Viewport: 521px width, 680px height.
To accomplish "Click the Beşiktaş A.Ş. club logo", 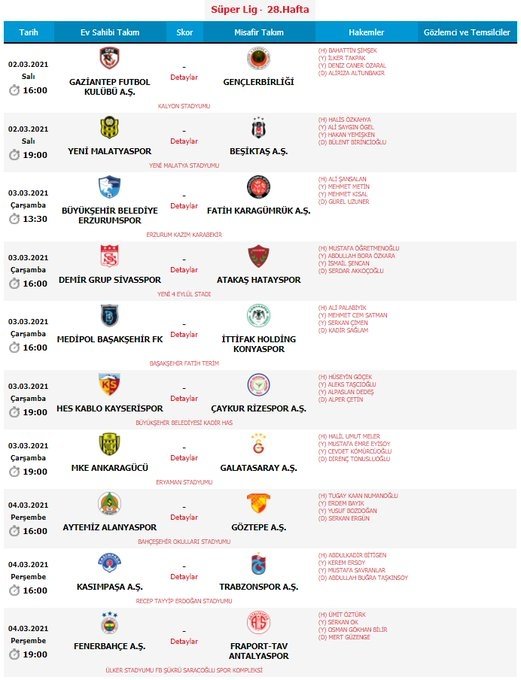I will tap(259, 128).
